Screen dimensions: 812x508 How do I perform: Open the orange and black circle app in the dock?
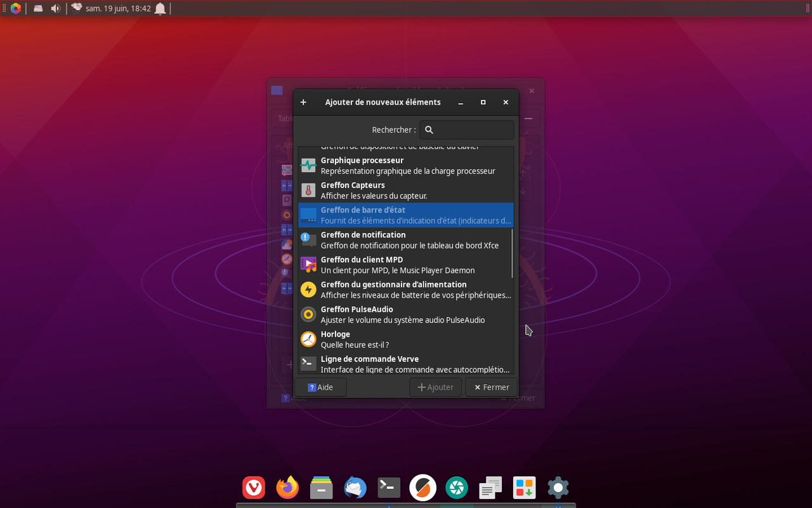coord(422,488)
